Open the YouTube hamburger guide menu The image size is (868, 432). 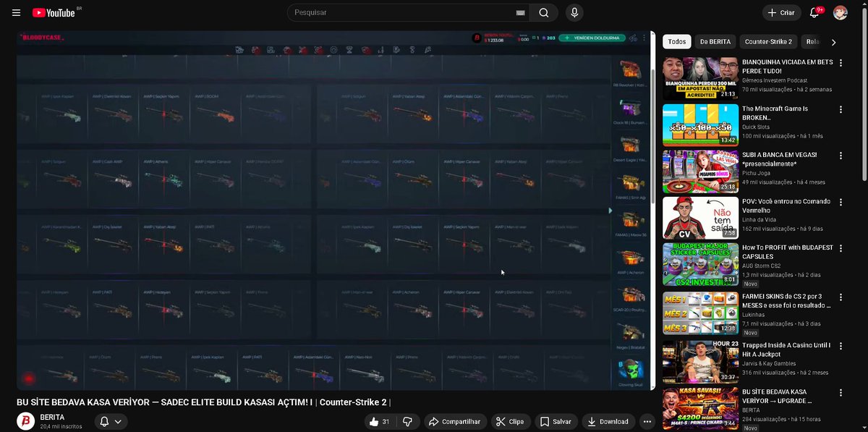pyautogui.click(x=16, y=12)
